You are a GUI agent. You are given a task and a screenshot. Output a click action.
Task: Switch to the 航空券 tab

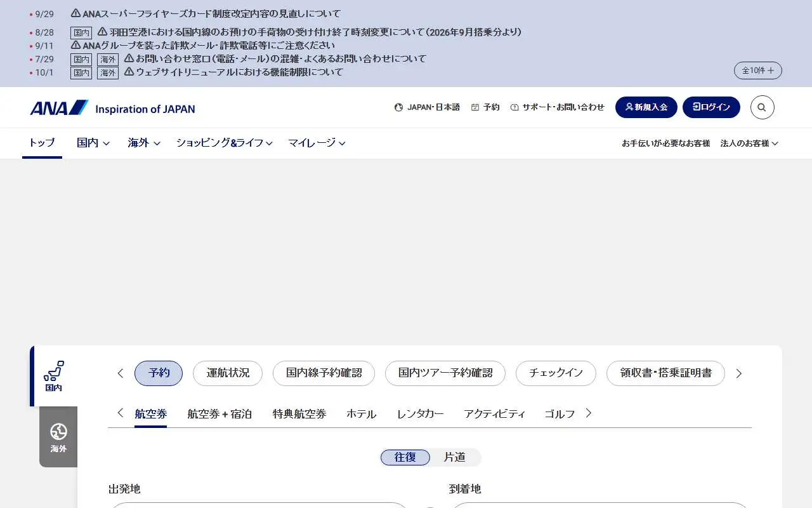click(151, 414)
